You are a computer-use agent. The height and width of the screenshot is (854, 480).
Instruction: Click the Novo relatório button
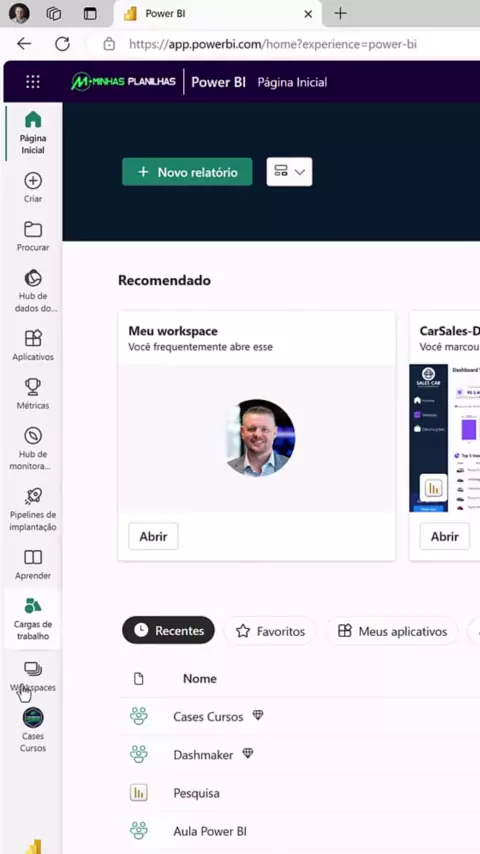[x=187, y=172]
